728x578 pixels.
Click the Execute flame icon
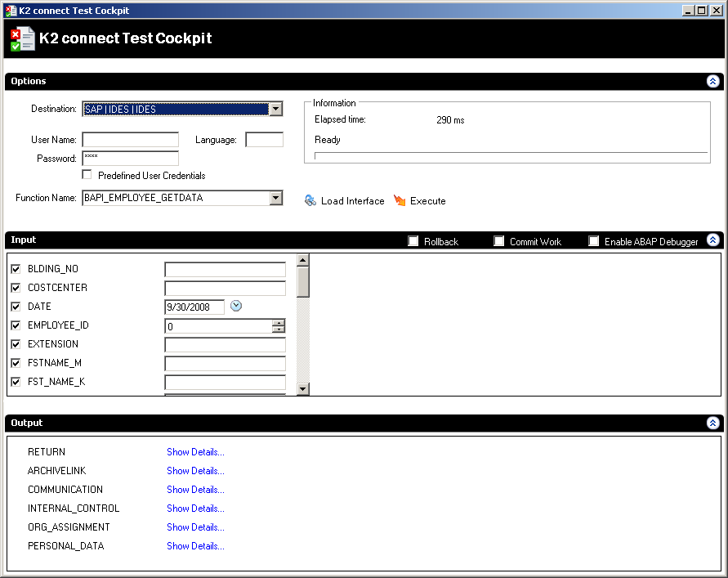click(400, 200)
